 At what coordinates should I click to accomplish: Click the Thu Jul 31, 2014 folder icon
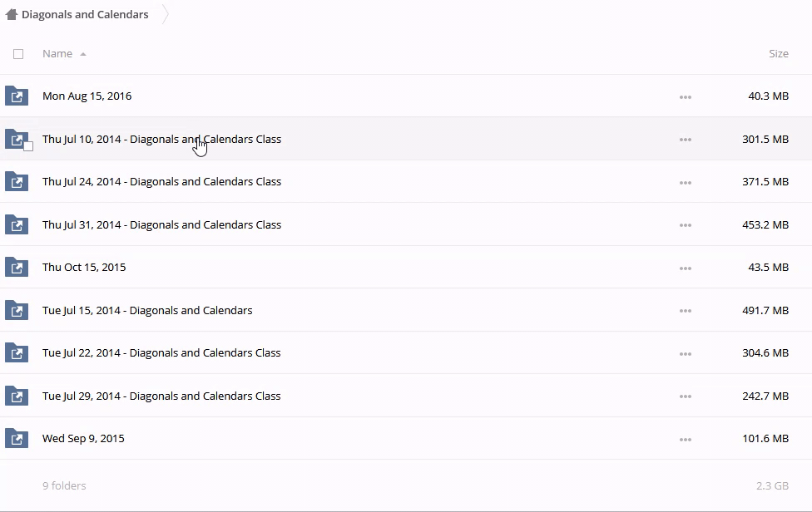click(x=17, y=225)
